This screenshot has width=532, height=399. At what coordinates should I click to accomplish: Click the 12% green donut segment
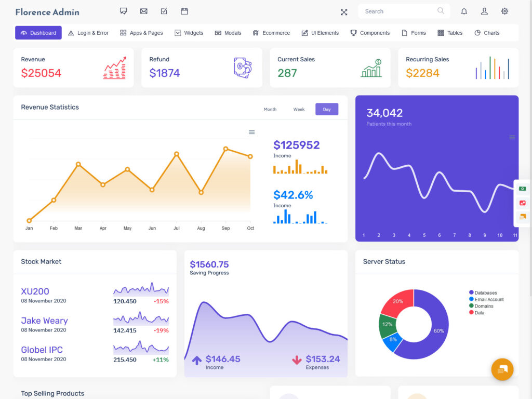click(387, 324)
